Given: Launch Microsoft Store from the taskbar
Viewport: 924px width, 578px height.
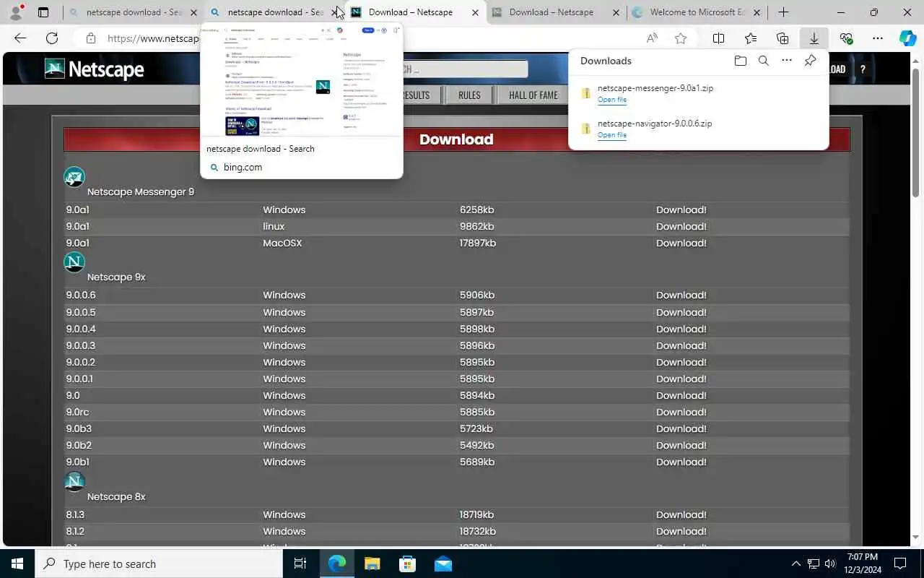Looking at the screenshot, I should tap(408, 564).
